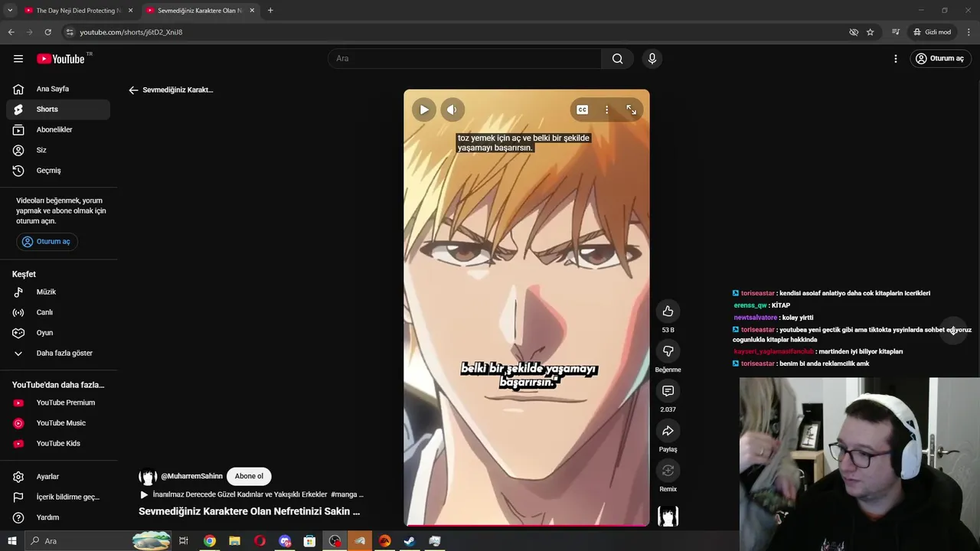Open Remix options for the Short
This screenshot has height=551, width=980.
(668, 471)
